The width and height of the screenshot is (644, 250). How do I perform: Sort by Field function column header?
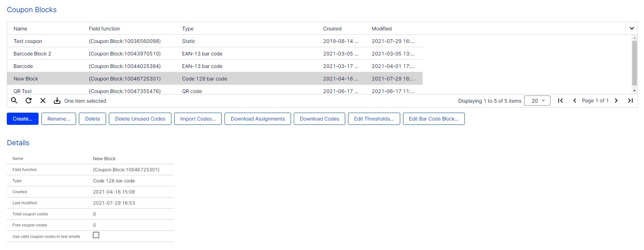(104, 29)
